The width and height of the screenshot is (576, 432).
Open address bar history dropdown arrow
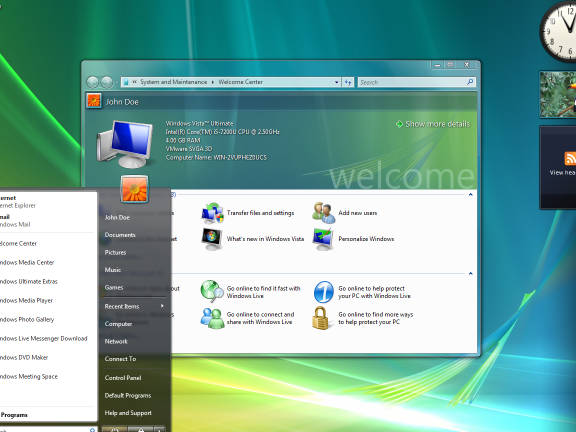[x=336, y=82]
